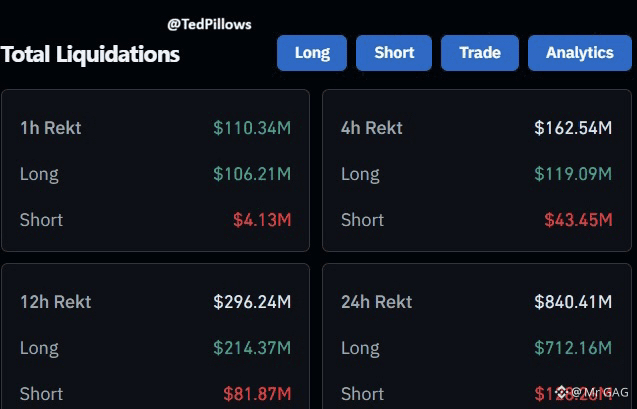Click the $4.13M short liquidation value

click(262, 220)
